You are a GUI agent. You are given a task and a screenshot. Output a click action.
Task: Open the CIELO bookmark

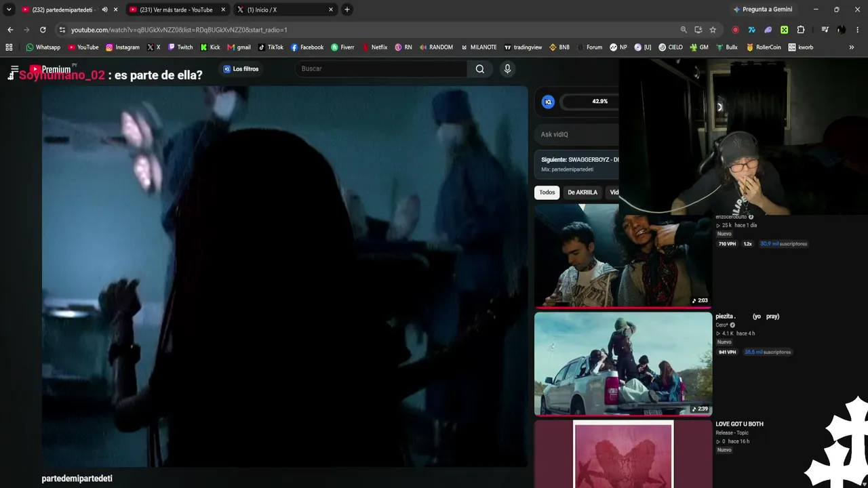pyautogui.click(x=671, y=47)
